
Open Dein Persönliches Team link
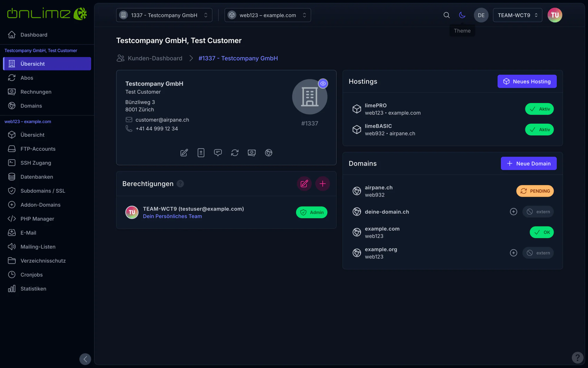[x=172, y=216]
